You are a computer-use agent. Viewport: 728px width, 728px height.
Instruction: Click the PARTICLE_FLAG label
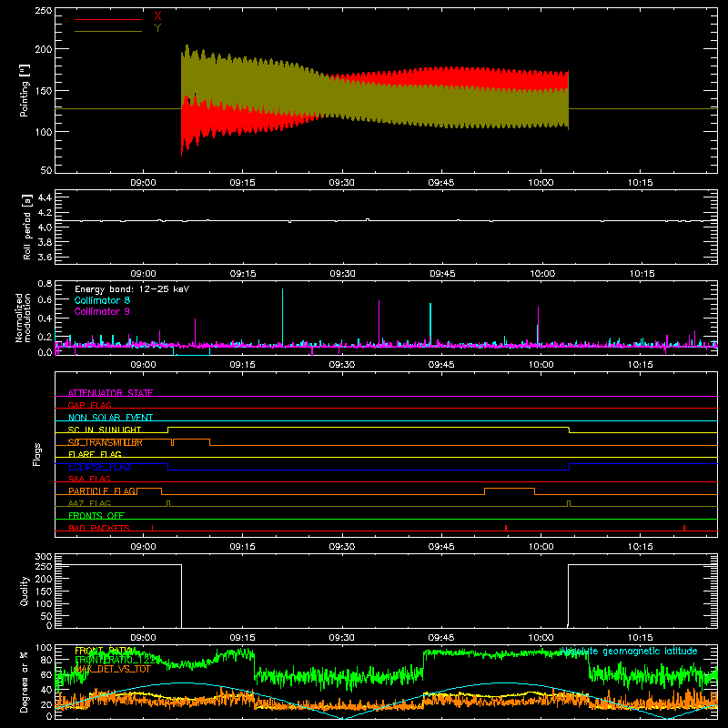tap(102, 490)
